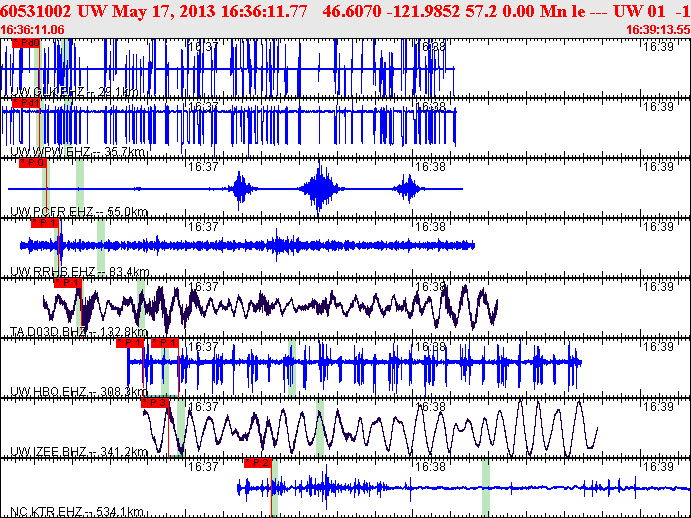
Task: Click the latitude 46.6070 in header
Action: pos(352,11)
